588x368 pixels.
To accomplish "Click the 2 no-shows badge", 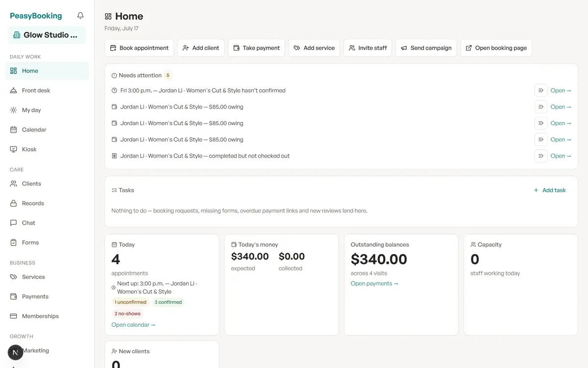I will [x=127, y=314].
